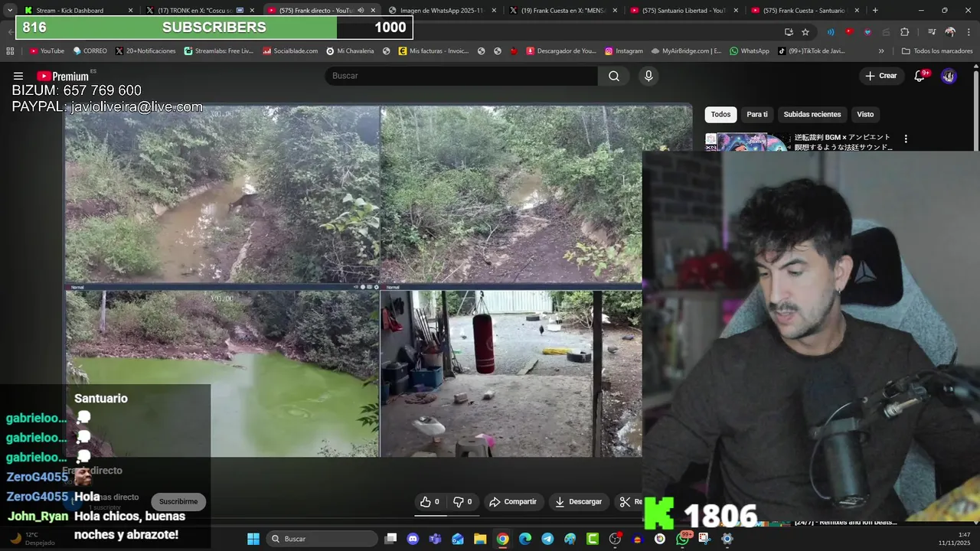Screen dimensions: 980x551
Task: Start voice search with the microphone icon
Action: (x=648, y=76)
